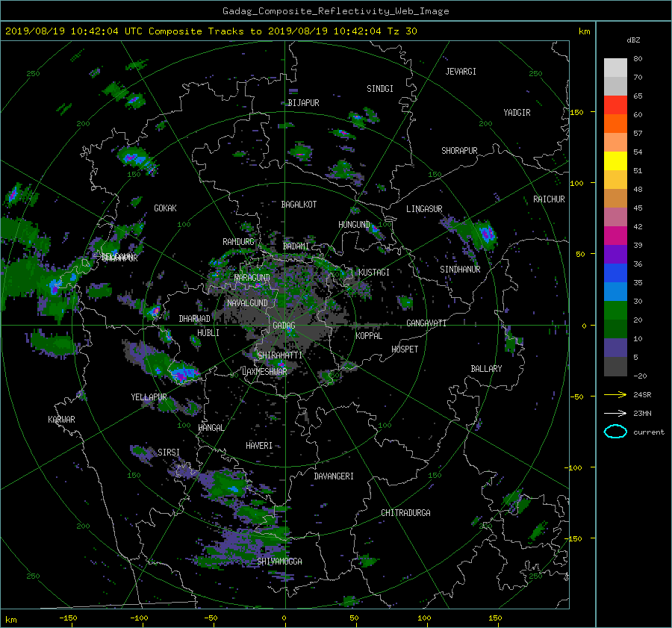Select the yellow 51 dBZ color swatch
672x628 pixels.
click(x=615, y=161)
